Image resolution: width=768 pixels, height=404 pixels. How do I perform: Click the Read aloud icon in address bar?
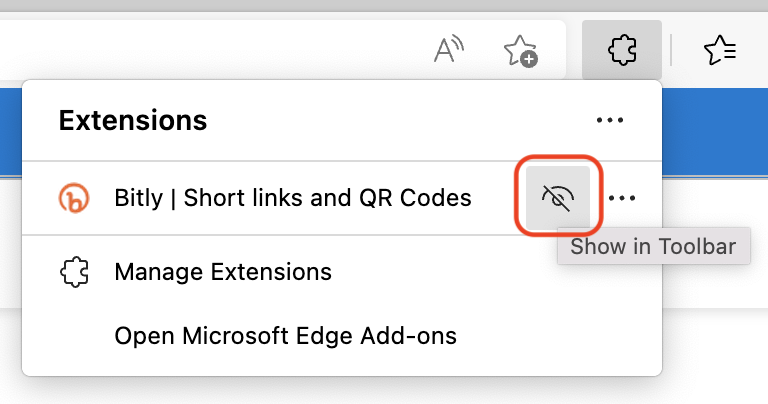pyautogui.click(x=449, y=49)
